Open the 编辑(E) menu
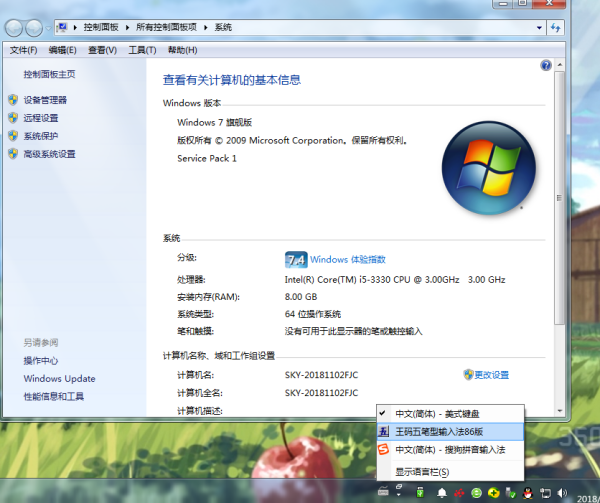Viewport: 600px width, 503px height. click(62, 50)
